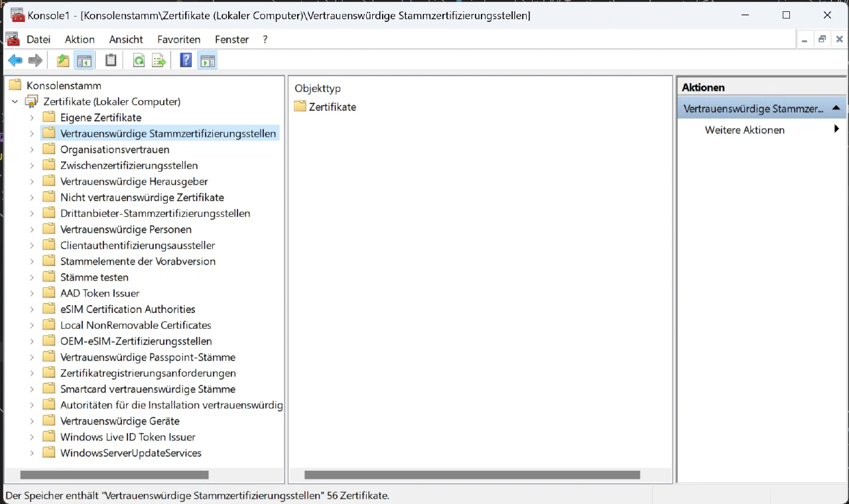This screenshot has width=849, height=504.
Task: Toggle the action pane show/hide button
Action: point(208,61)
